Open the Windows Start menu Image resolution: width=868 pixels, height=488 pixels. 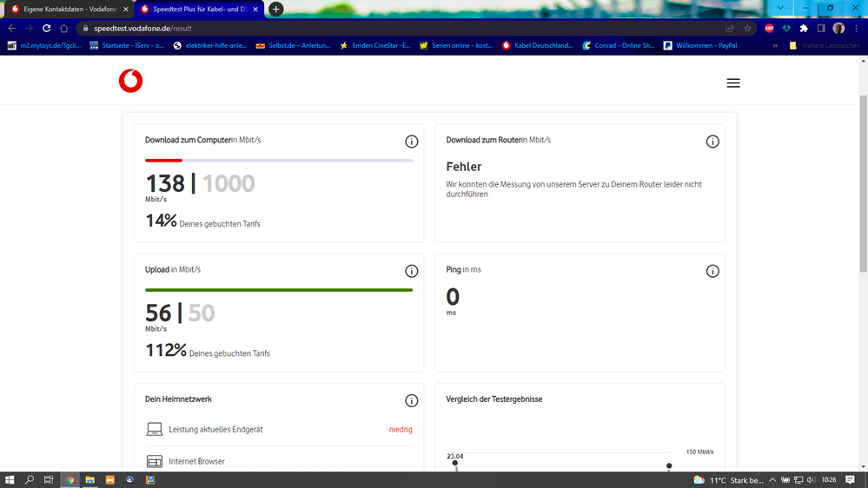click(10, 479)
